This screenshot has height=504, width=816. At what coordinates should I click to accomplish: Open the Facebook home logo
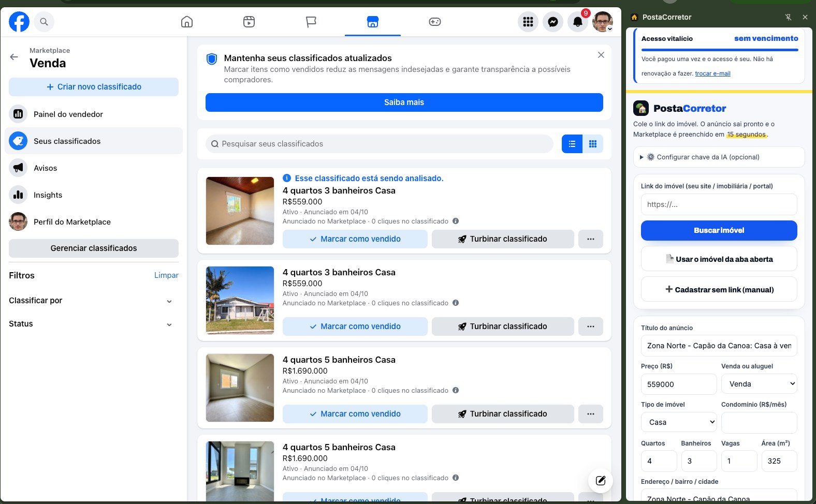pos(19,22)
